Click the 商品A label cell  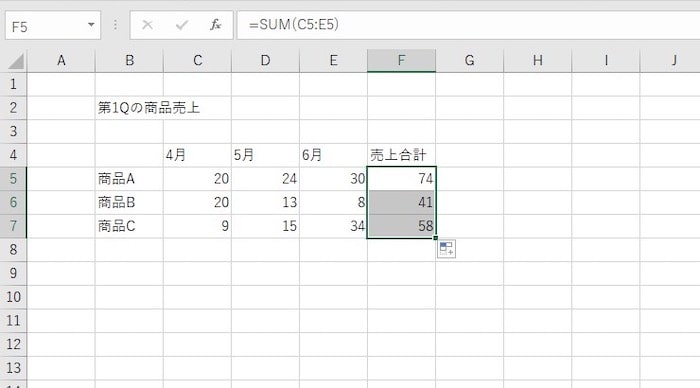pos(129,179)
